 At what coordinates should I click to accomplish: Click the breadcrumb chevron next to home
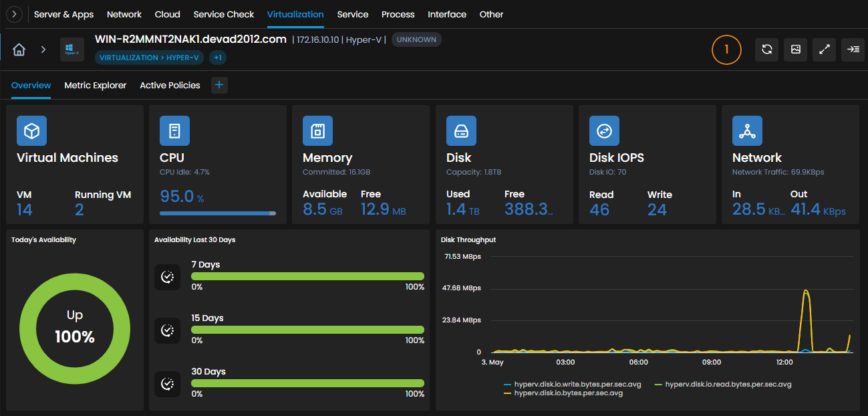[43, 49]
